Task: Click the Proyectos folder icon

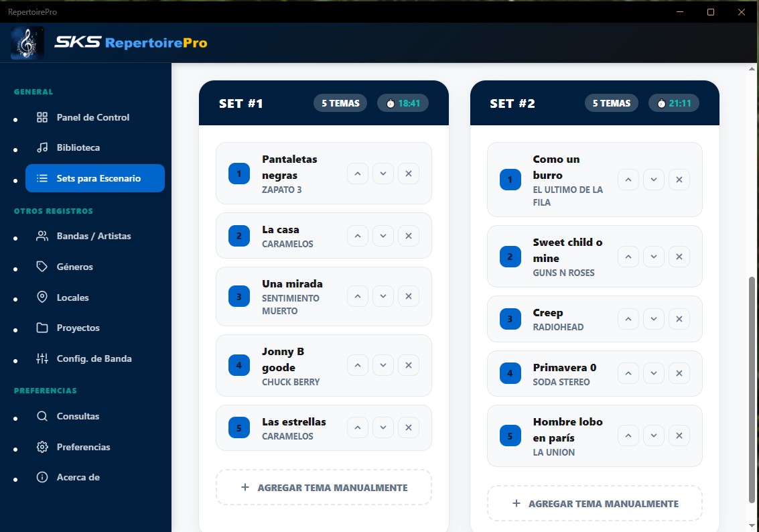Action: click(42, 328)
